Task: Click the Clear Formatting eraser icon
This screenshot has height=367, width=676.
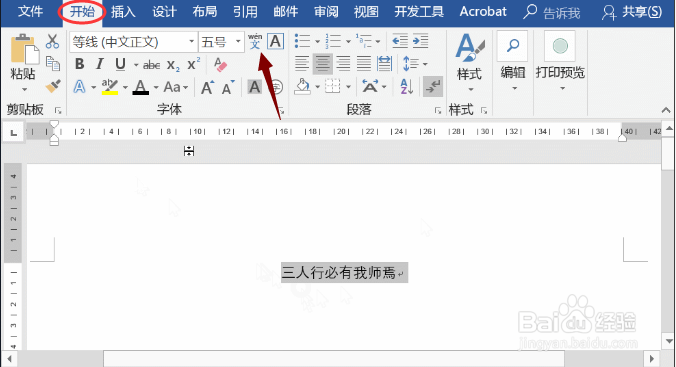Action: click(x=220, y=64)
